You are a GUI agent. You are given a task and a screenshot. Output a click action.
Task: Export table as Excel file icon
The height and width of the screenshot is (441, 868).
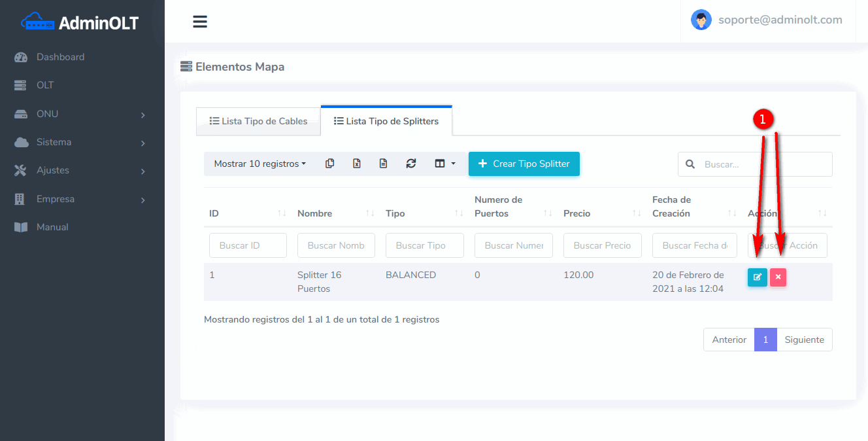pos(357,164)
